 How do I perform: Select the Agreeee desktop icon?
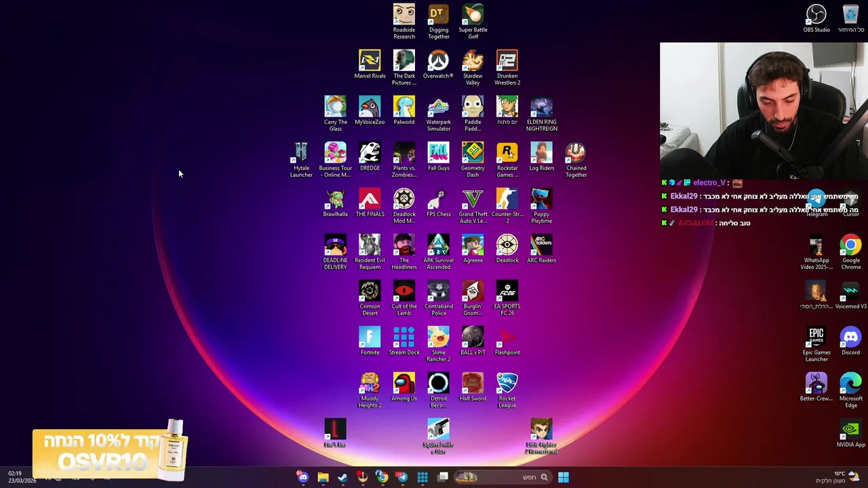(473, 249)
